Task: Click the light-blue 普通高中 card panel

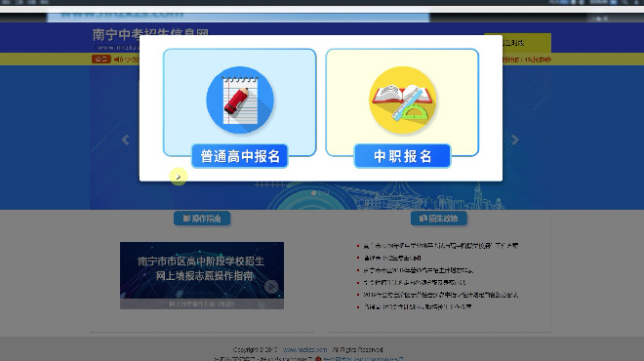Action: coord(240,102)
